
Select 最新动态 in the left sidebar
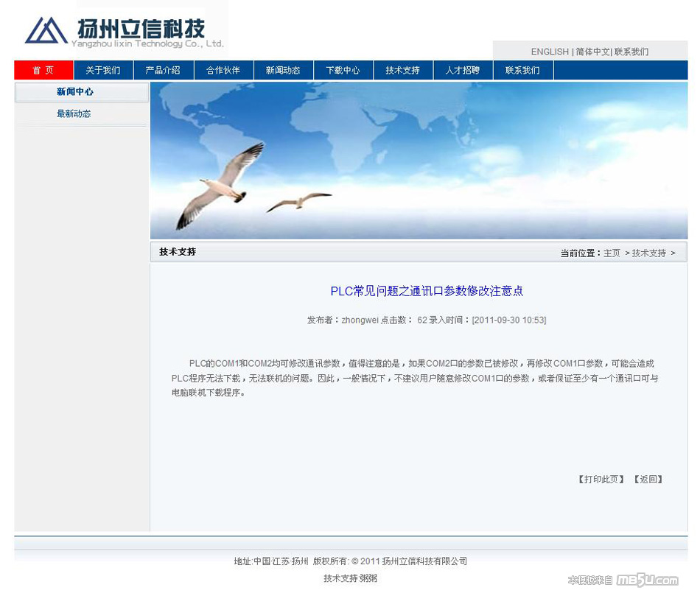click(74, 114)
